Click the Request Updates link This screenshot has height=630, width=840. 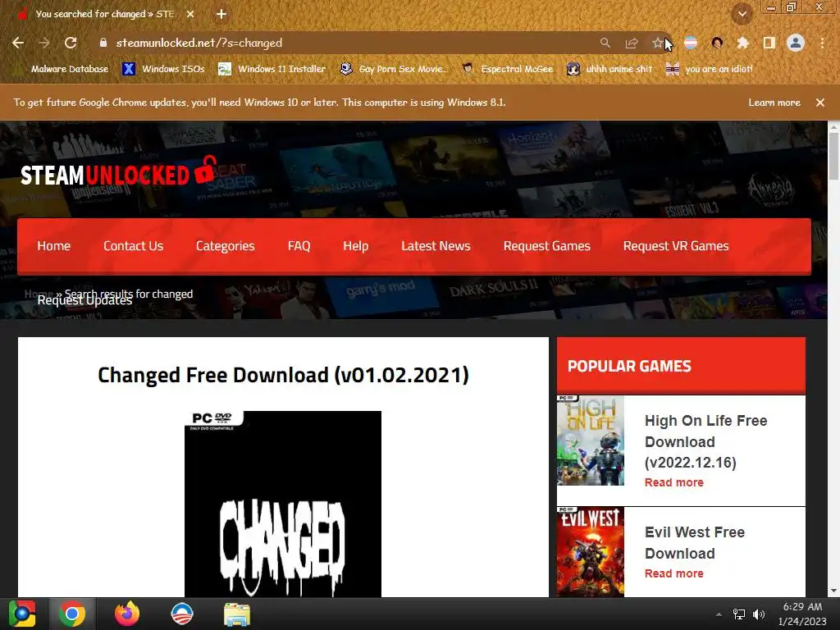pyautogui.click(x=84, y=300)
